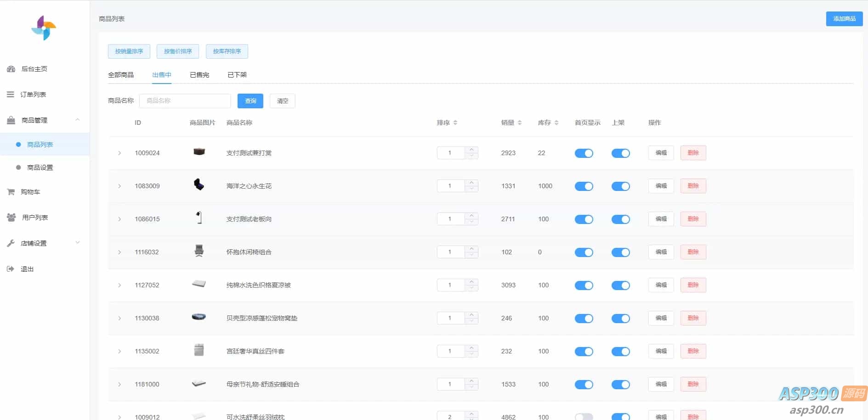Click the cart icon beside 购物车
This screenshot has width=868, height=420.
[x=11, y=192]
